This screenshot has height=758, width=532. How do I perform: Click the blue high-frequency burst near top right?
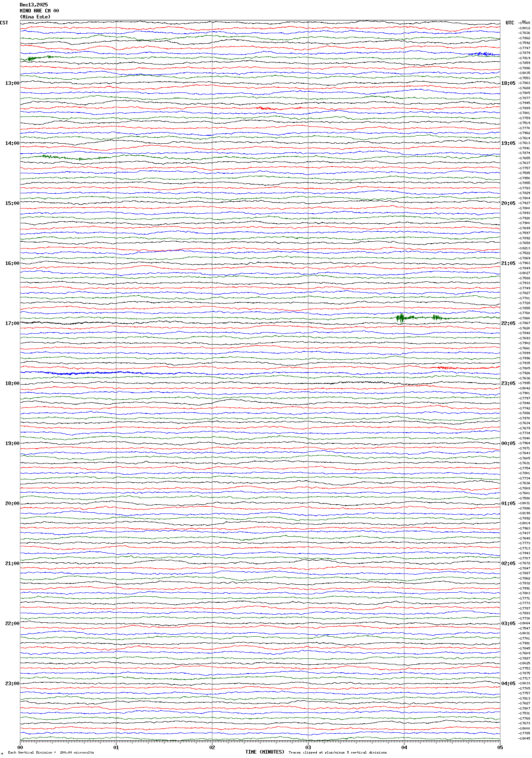pos(482,54)
